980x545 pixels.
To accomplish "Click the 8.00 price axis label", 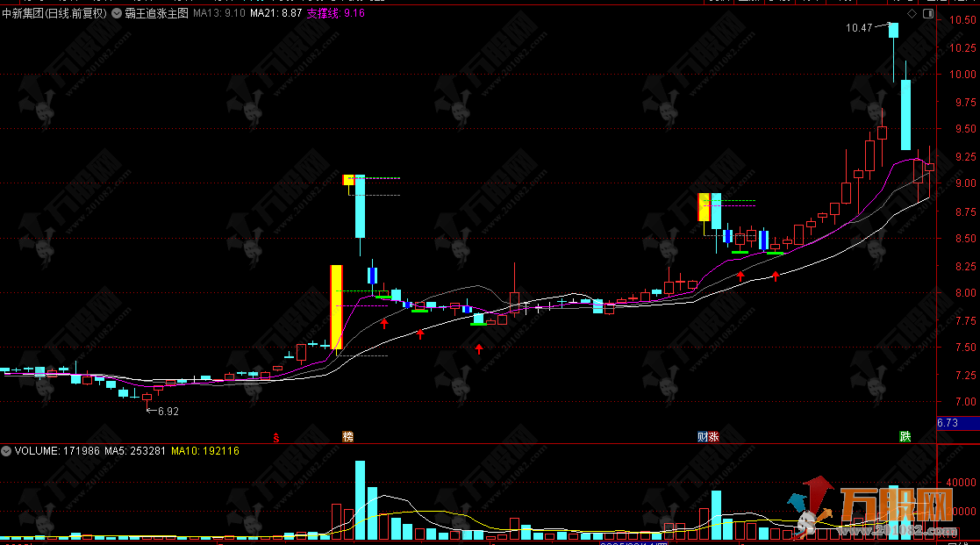I will [x=966, y=292].
